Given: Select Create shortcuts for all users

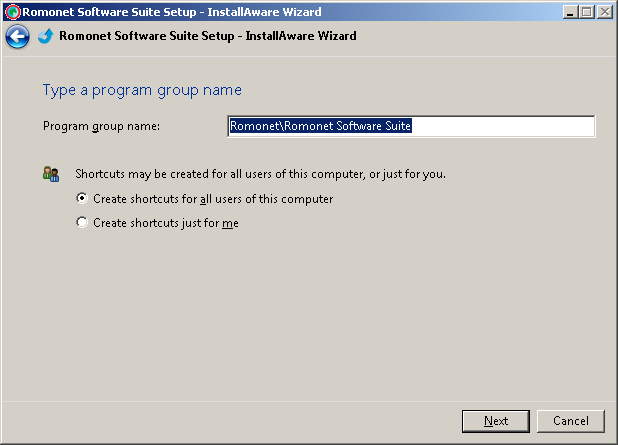Looking at the screenshot, I should coord(205,199).
